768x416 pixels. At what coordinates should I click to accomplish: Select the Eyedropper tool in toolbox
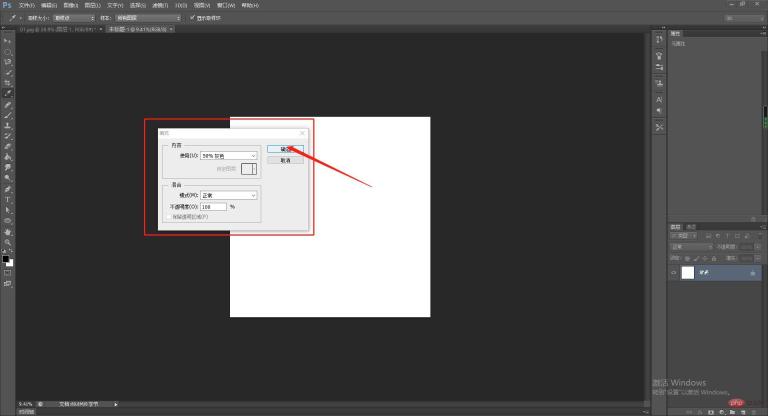(x=7, y=93)
